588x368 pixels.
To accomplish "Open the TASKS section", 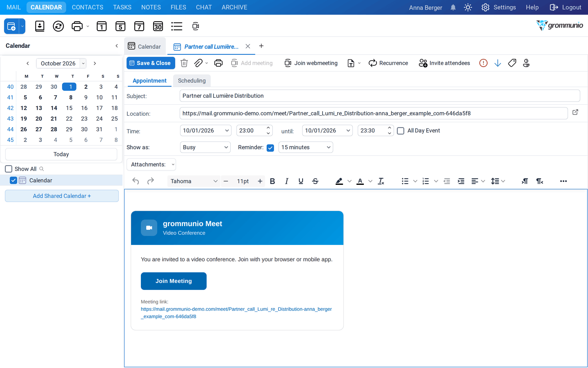I will [x=122, y=7].
